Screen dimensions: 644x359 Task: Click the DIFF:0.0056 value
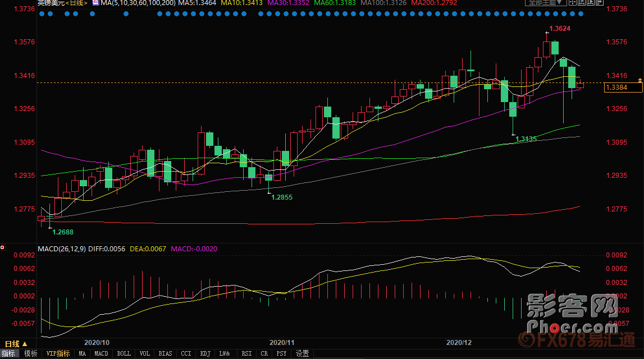point(107,249)
